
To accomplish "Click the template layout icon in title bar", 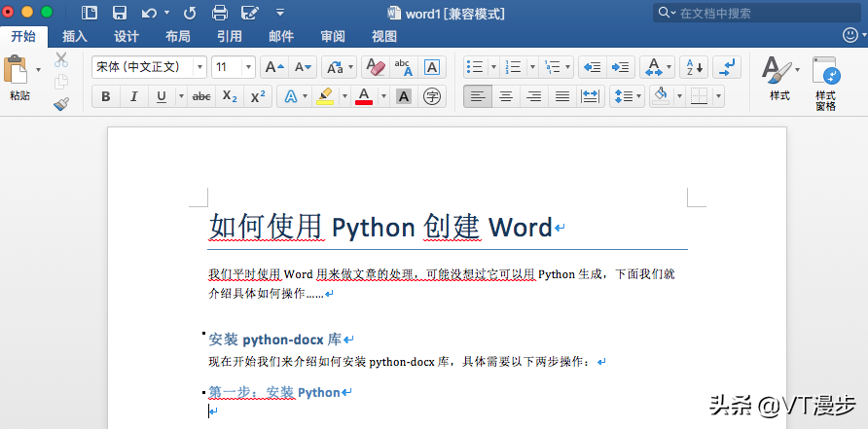I will [x=90, y=13].
